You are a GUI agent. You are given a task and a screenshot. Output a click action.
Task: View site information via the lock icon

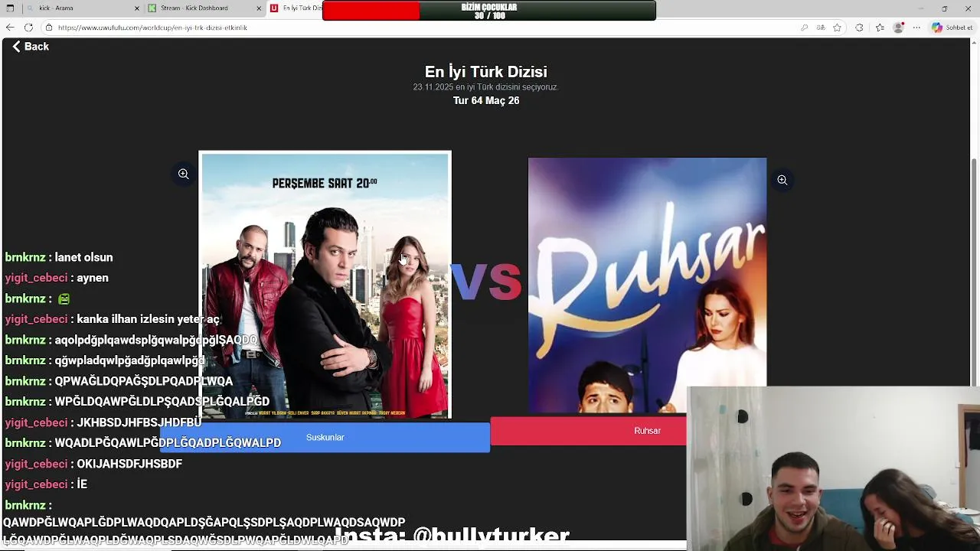click(x=49, y=28)
